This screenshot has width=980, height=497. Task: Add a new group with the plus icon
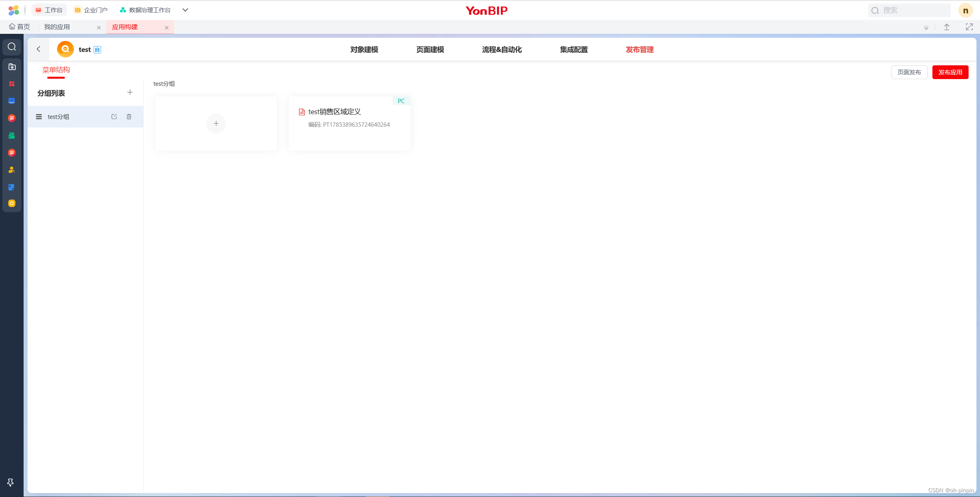pos(130,92)
